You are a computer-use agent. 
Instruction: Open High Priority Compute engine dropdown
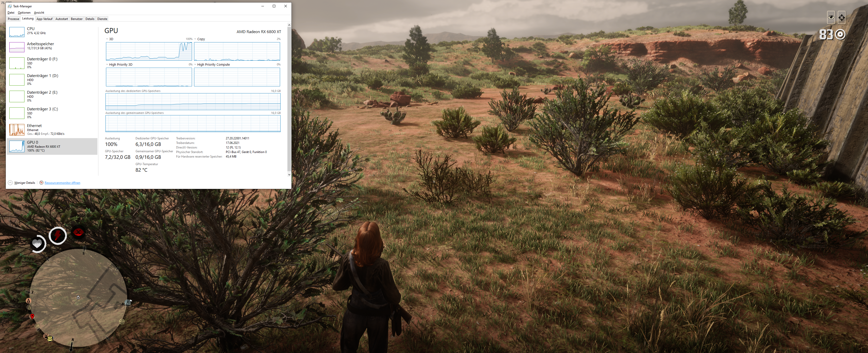(196, 64)
